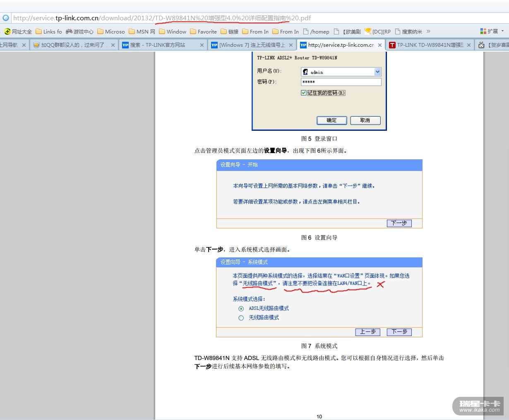Select the ADSL无线路由模式 radio button
The height and width of the screenshot is (420, 509).
point(241,309)
